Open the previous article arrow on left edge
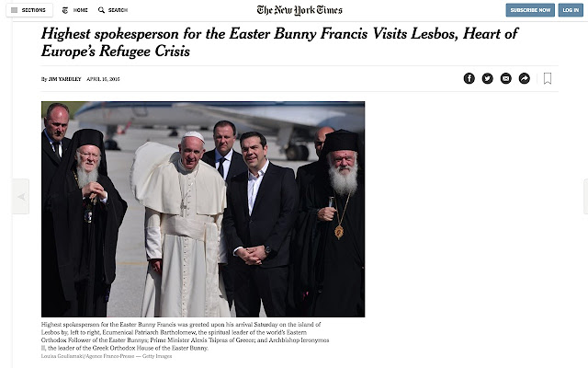Image resolution: width=588 pixels, height=368 pixels. tap(21, 196)
